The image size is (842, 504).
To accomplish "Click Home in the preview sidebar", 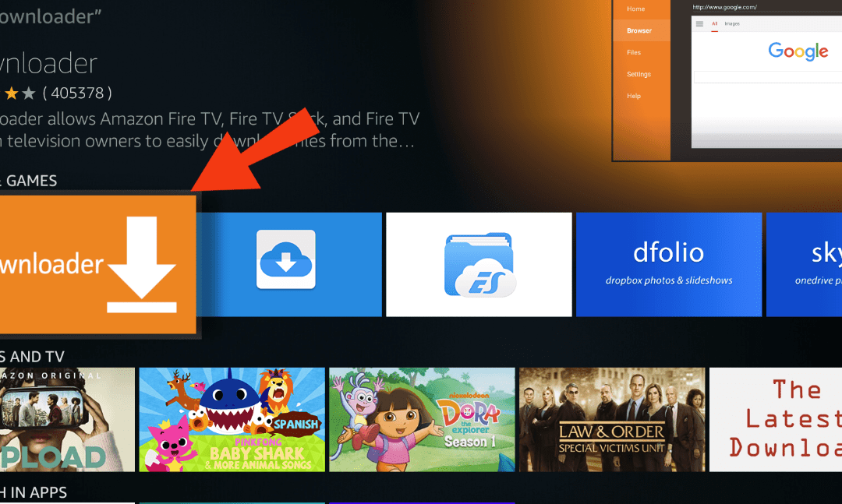I will 636,9.
